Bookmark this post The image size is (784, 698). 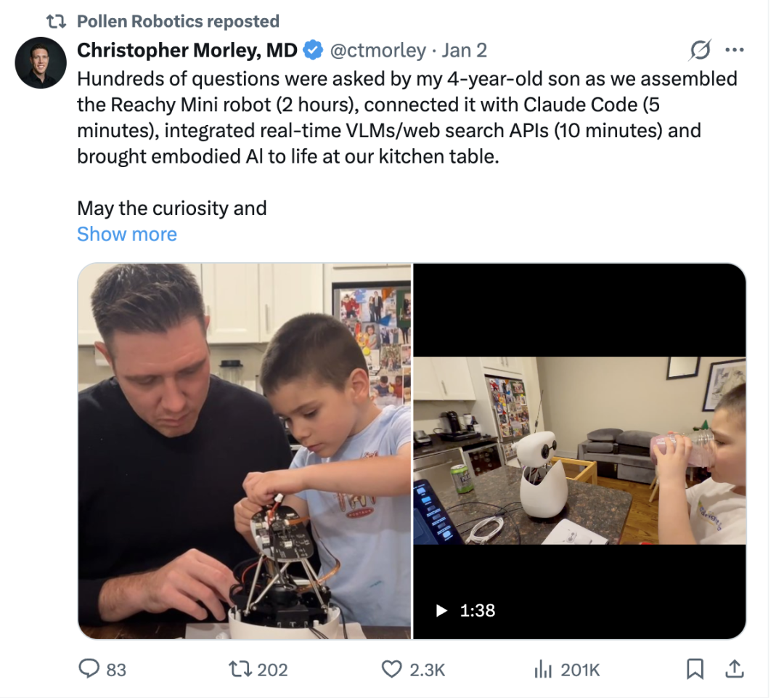tap(695, 669)
